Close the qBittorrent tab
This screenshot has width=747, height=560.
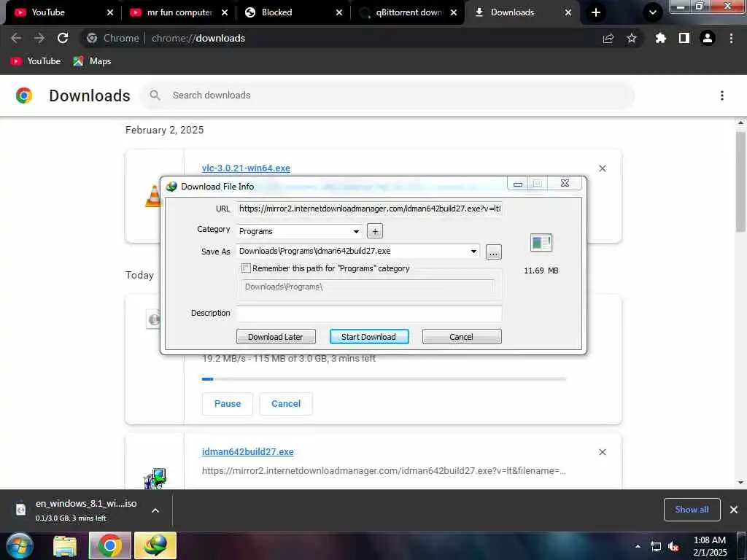454,12
